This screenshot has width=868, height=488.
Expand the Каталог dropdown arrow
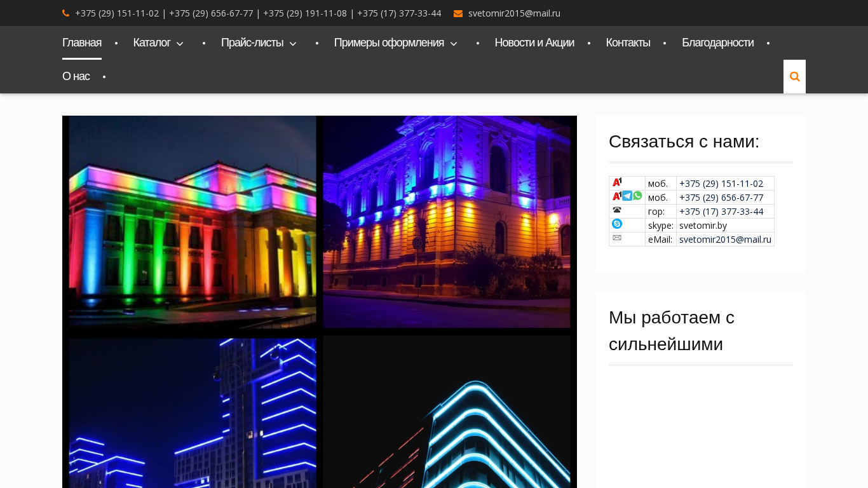click(x=180, y=43)
